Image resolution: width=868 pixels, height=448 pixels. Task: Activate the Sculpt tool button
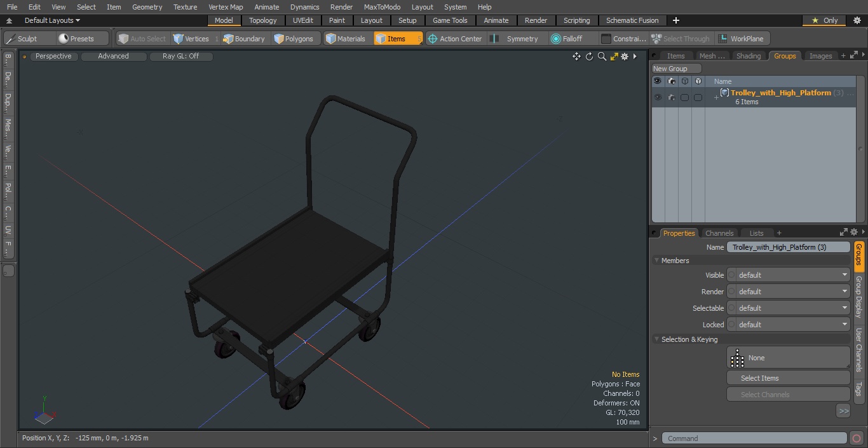click(29, 39)
